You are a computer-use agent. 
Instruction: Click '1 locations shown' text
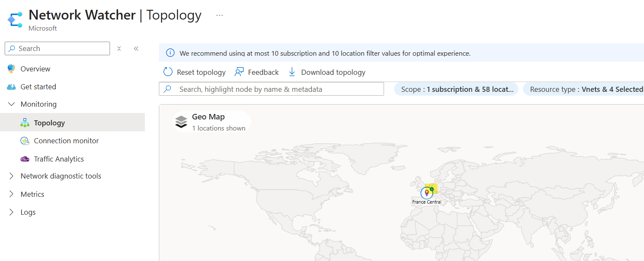219,128
